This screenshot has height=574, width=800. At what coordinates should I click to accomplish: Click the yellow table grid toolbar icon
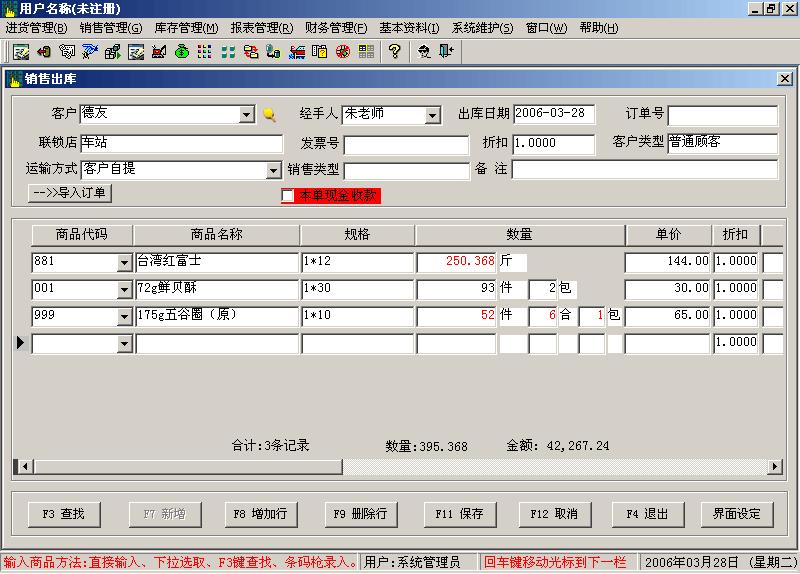(x=366, y=52)
